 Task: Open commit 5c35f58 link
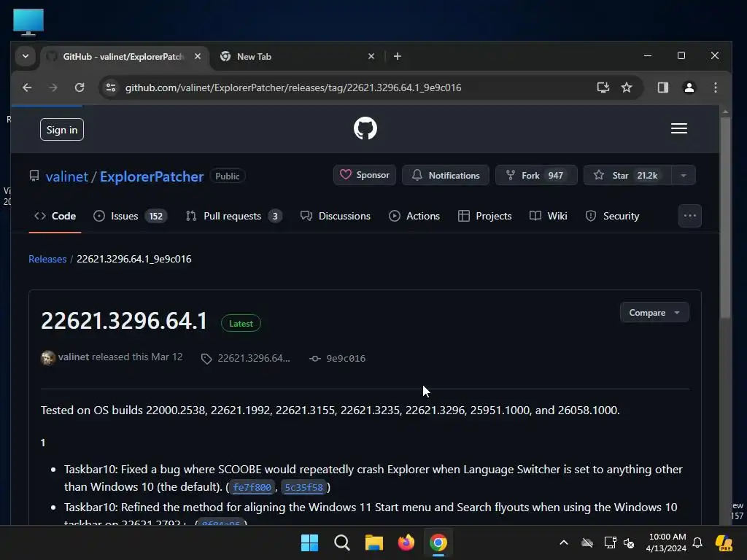coord(303,487)
